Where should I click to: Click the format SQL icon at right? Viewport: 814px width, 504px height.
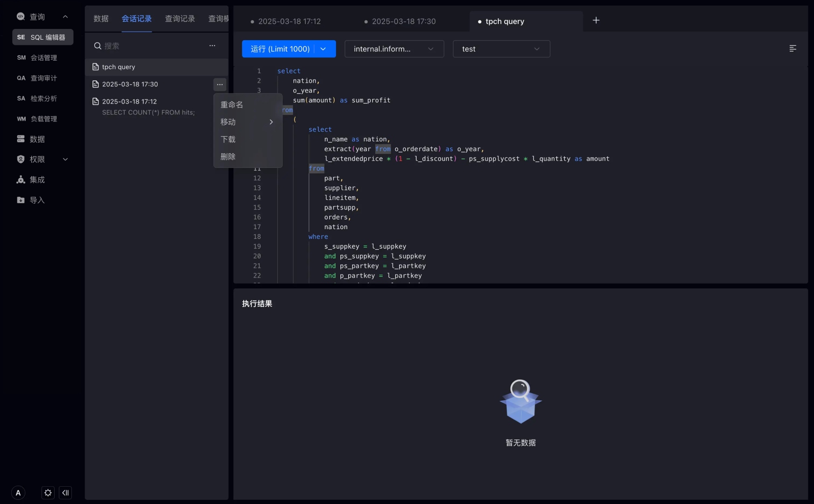pos(793,49)
